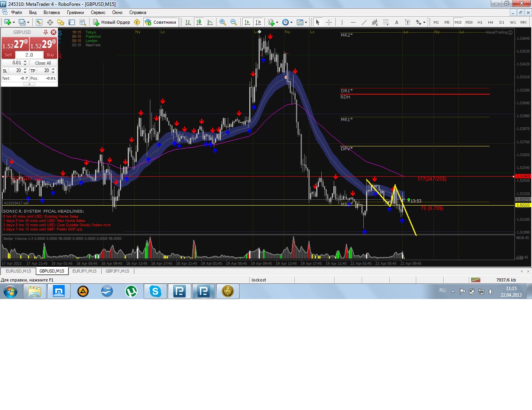Switch to Bar Chart display

coord(188,22)
